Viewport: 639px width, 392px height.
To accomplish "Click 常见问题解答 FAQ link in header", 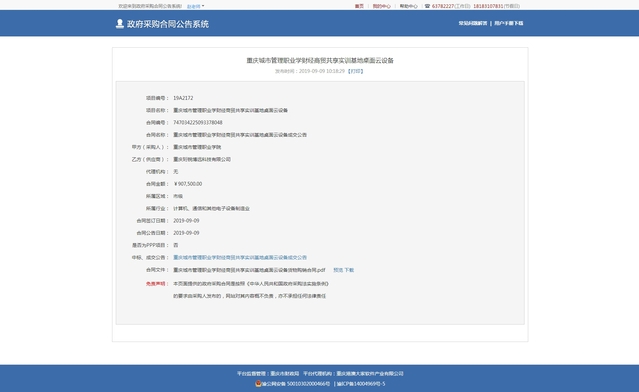I will [473, 23].
